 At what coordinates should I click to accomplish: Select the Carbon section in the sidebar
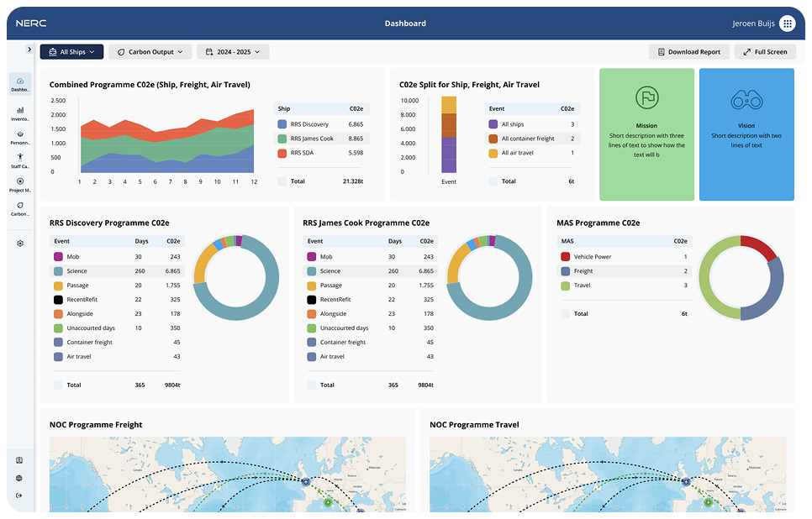pyautogui.click(x=18, y=210)
